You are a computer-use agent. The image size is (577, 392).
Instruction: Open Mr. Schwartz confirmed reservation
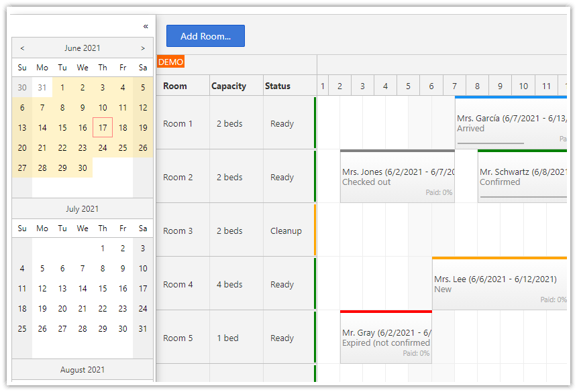click(x=522, y=177)
